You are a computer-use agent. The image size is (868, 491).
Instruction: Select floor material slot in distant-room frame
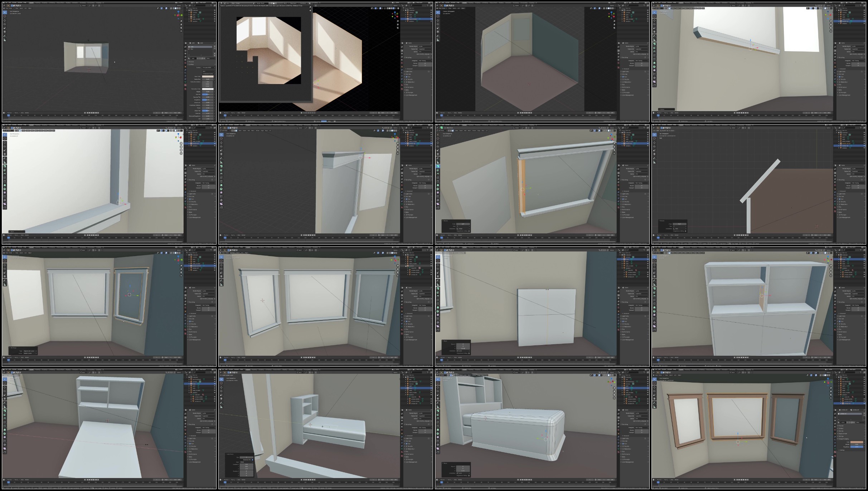(200, 49)
